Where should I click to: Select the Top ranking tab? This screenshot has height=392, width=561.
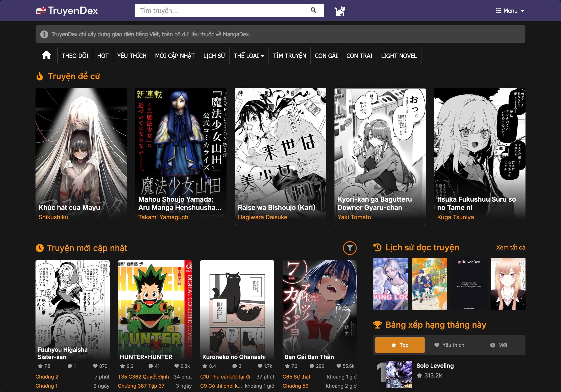[x=400, y=345]
